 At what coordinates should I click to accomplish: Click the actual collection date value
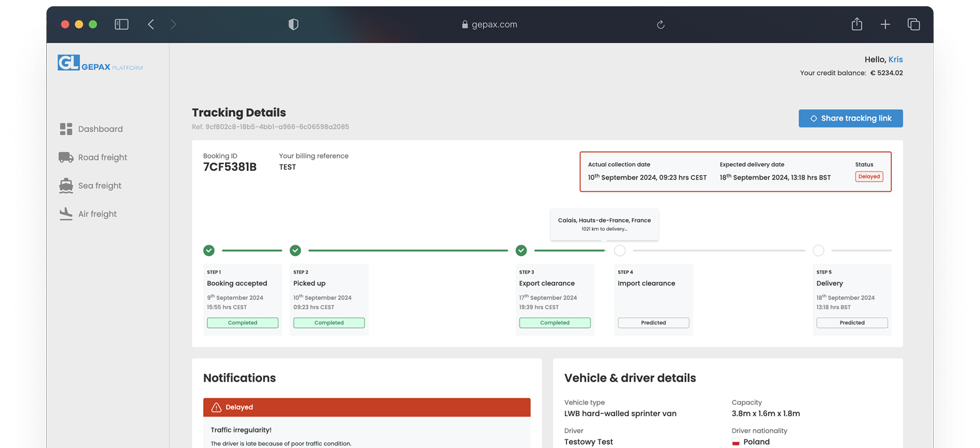(x=647, y=177)
